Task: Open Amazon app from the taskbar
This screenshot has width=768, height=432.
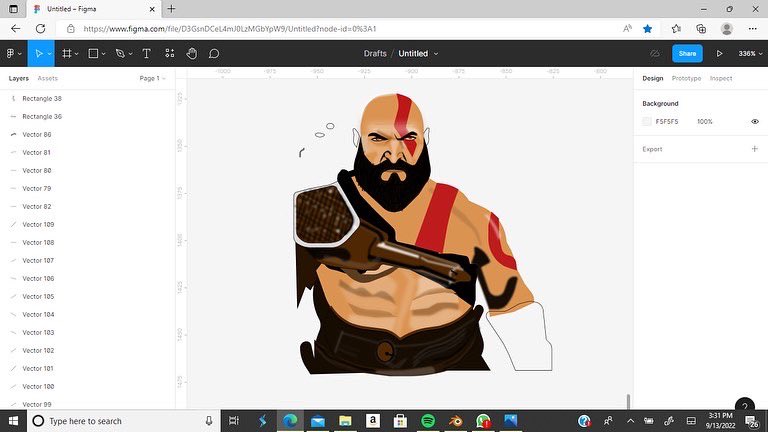Action: click(373, 421)
